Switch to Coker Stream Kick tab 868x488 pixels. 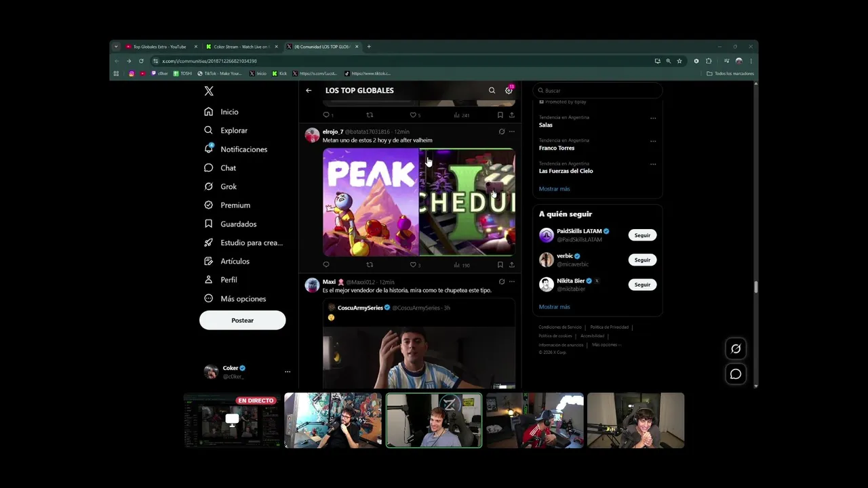click(241, 47)
